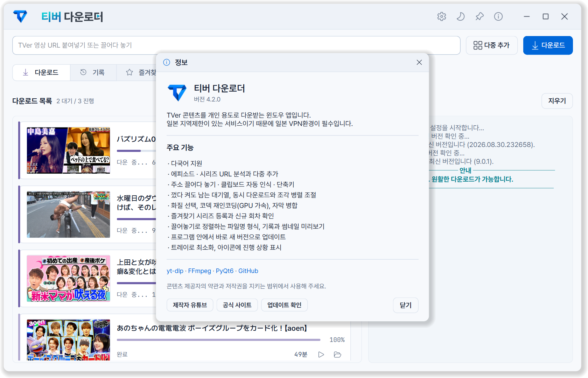Click the title あのちゃんの電電電波 ボーイズグループをカード化
The height and width of the screenshot is (378, 588).
212,328
